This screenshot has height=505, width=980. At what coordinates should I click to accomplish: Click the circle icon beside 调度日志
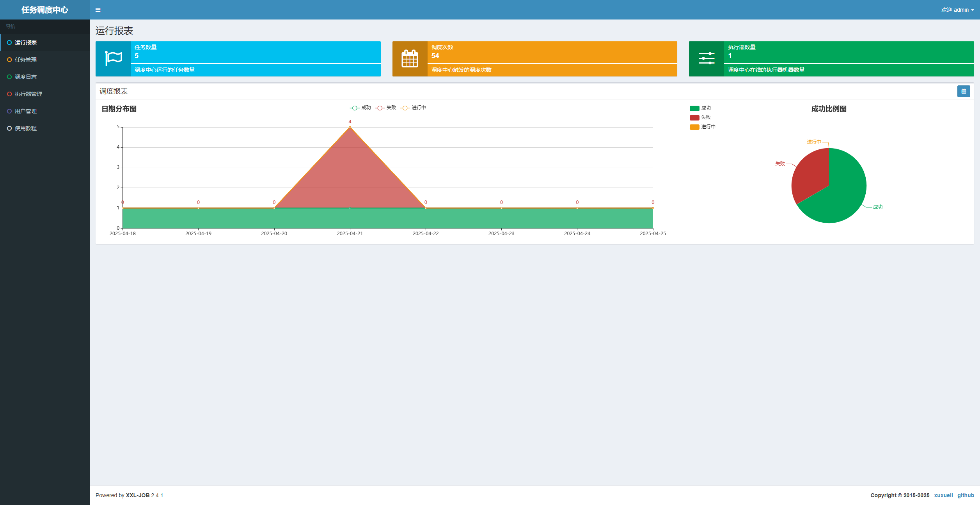click(9, 77)
